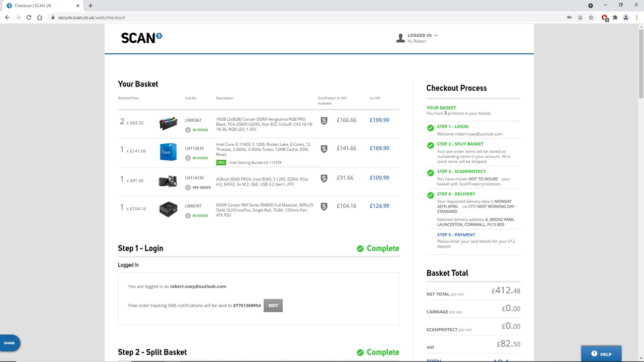The width and height of the screenshot is (644, 362).
Task: Click Step 1 Login green complete checkmark
Action: click(360, 248)
